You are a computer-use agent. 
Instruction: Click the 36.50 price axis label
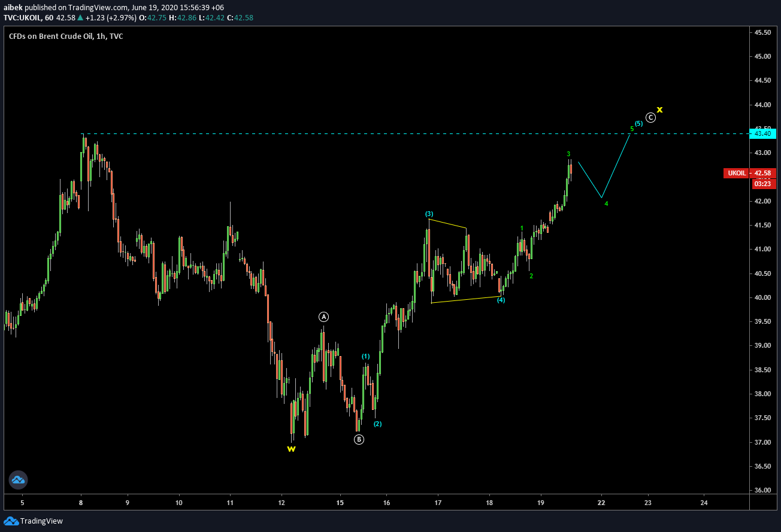(x=762, y=466)
